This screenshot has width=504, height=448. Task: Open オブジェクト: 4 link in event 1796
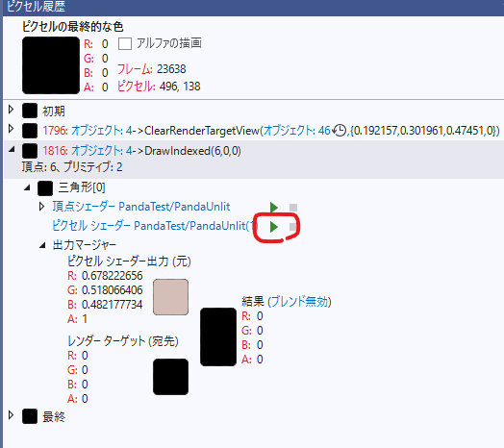(x=101, y=131)
